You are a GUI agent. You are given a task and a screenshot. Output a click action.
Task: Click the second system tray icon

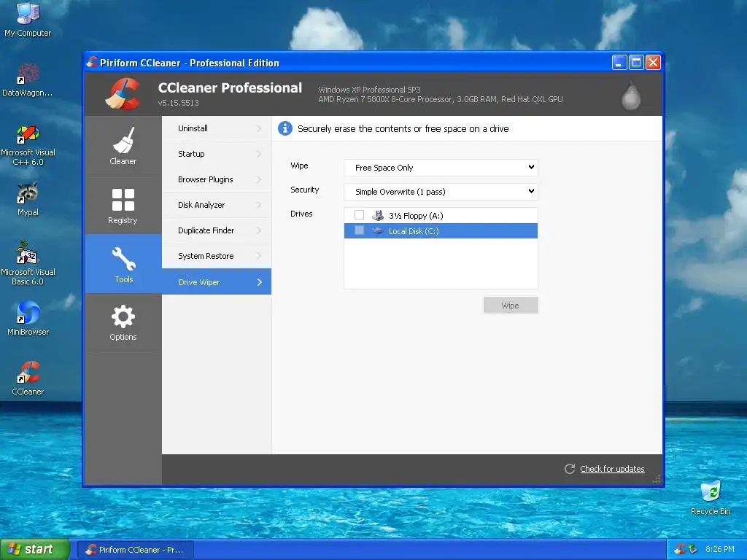click(x=693, y=549)
